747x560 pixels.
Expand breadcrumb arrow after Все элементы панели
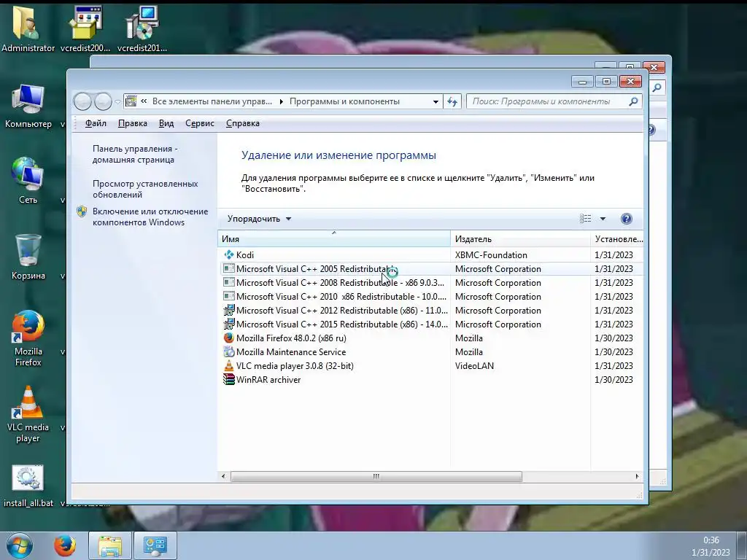(x=281, y=101)
